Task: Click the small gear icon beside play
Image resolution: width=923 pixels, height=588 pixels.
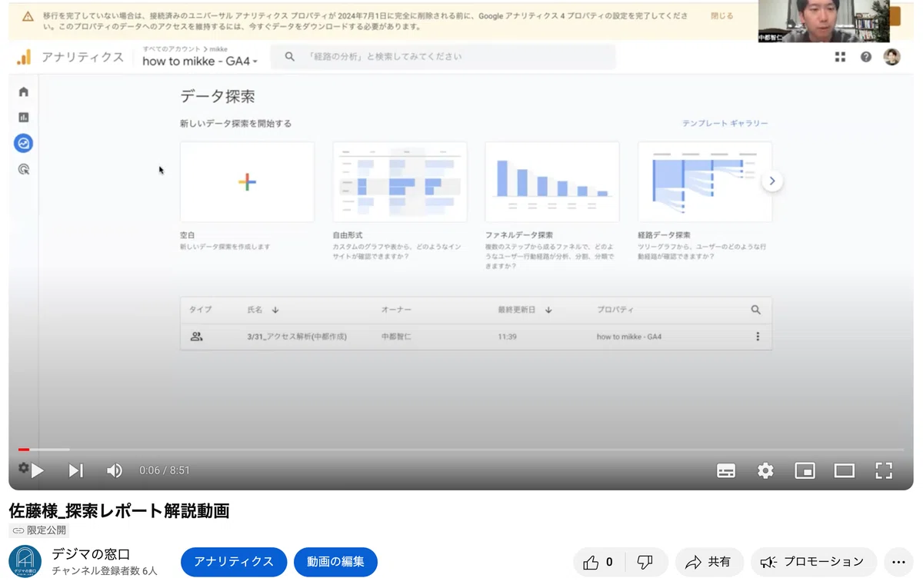Action: click(23, 467)
